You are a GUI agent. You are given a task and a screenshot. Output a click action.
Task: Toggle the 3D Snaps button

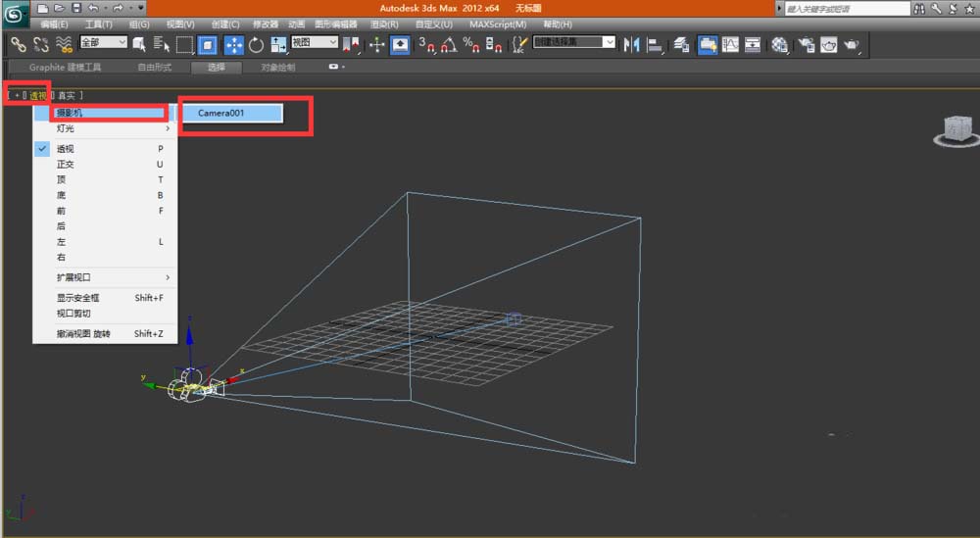[426, 44]
